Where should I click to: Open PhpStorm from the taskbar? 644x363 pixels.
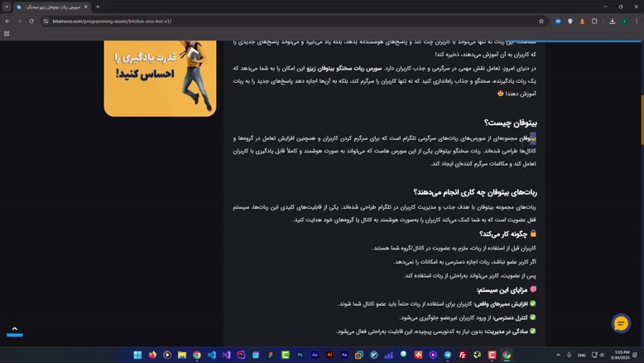[241, 355]
